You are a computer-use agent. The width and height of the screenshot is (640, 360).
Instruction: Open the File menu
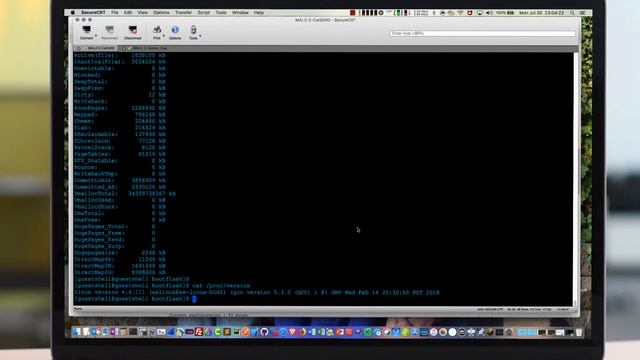click(x=115, y=13)
